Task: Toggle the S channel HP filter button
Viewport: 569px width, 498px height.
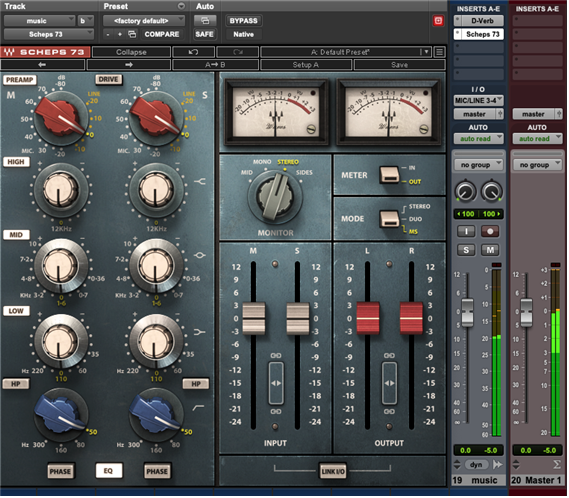Action: 196,384
